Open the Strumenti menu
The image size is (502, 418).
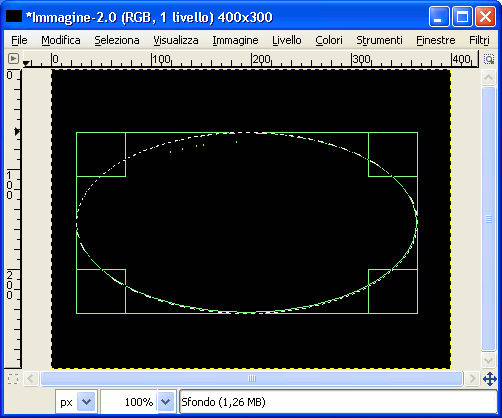click(379, 40)
